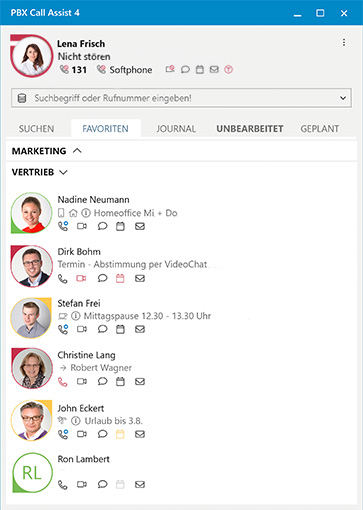Click Ron Lambert's phone icon

pos(63,485)
